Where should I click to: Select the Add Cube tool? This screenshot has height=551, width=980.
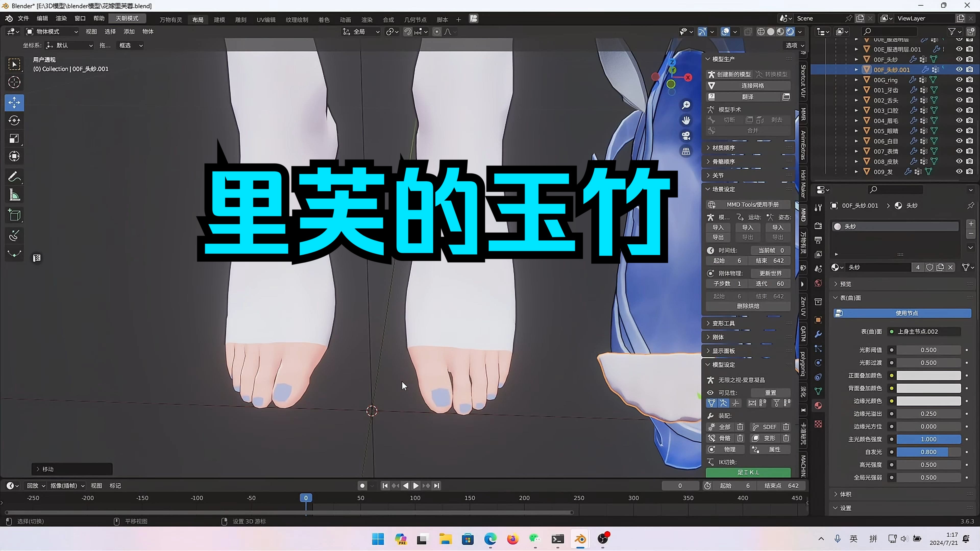click(x=14, y=215)
